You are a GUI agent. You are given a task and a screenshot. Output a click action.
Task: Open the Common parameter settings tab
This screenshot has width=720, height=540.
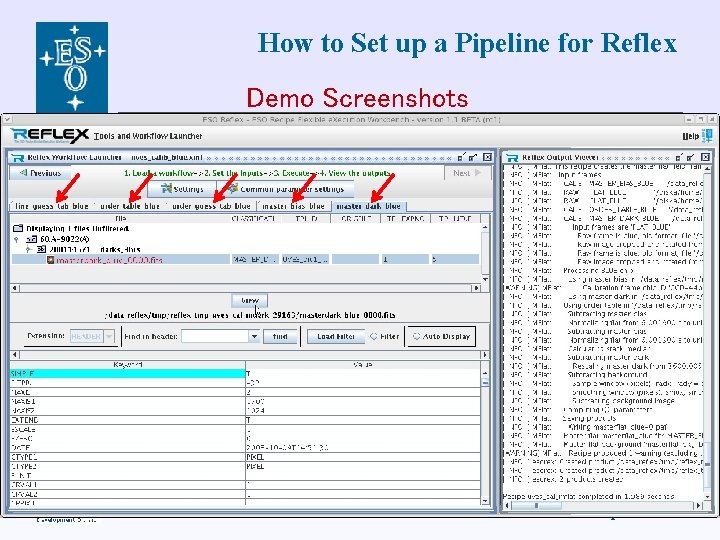click(285, 189)
